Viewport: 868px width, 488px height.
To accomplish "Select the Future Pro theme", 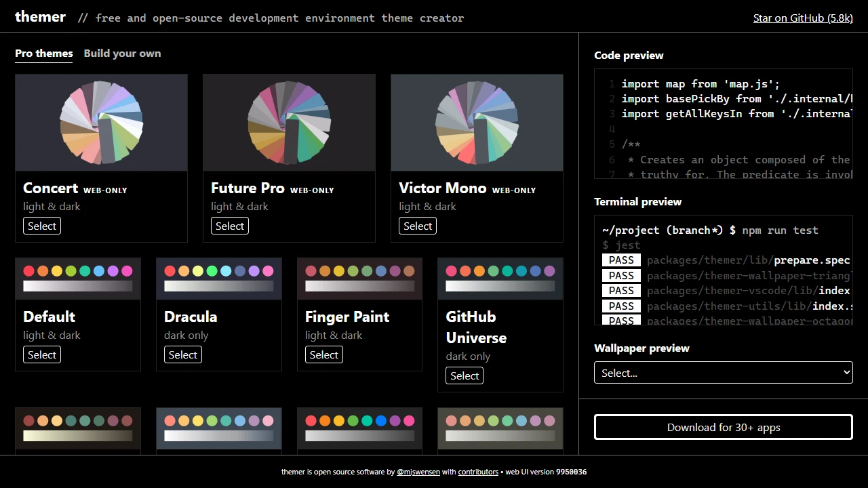I will tap(229, 226).
